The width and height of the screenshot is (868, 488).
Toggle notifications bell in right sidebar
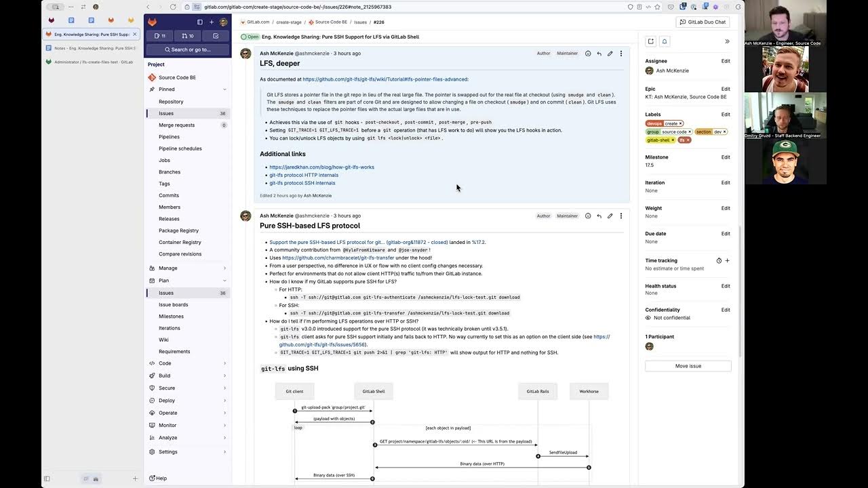(665, 41)
